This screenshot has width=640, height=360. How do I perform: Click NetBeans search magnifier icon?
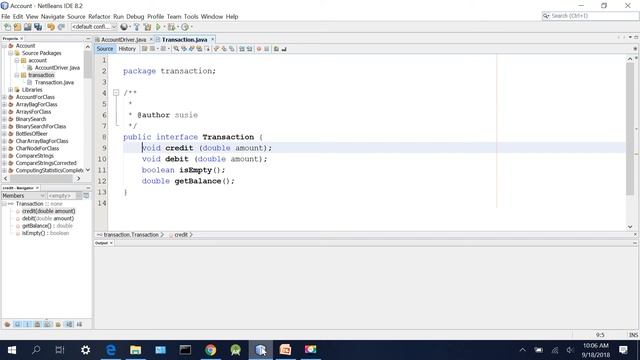tap(546, 16)
